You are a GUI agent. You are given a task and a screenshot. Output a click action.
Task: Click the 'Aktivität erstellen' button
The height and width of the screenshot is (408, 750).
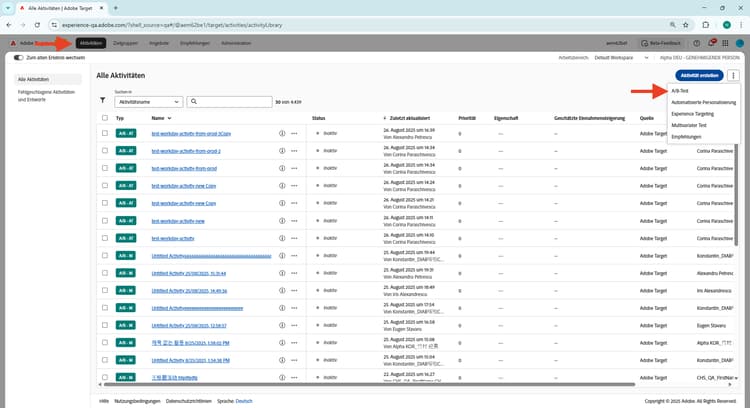[699, 76]
